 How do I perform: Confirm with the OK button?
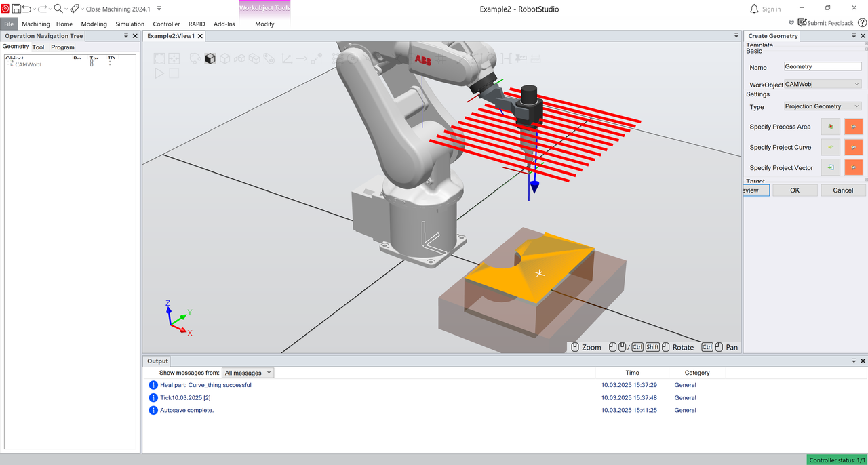coord(795,190)
